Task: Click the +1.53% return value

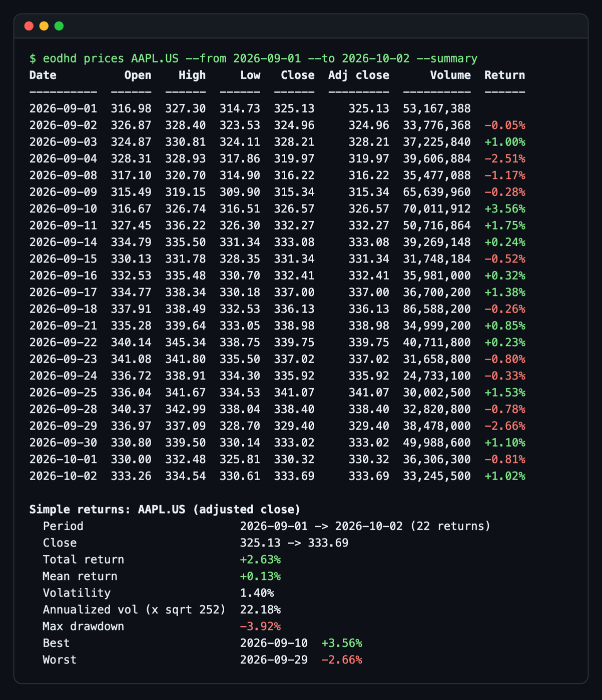Action: pos(505,392)
